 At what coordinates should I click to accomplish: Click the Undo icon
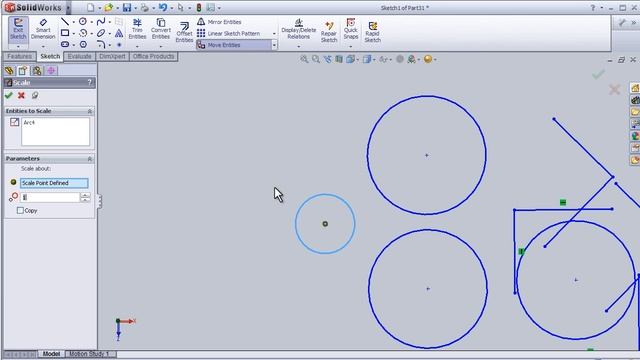163,7
